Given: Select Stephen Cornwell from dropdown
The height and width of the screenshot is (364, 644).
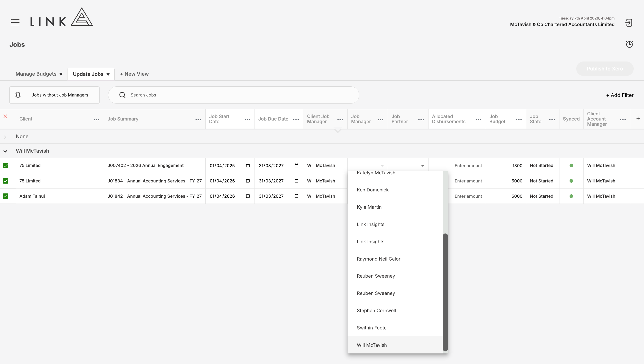Looking at the screenshot, I should pos(395,310).
